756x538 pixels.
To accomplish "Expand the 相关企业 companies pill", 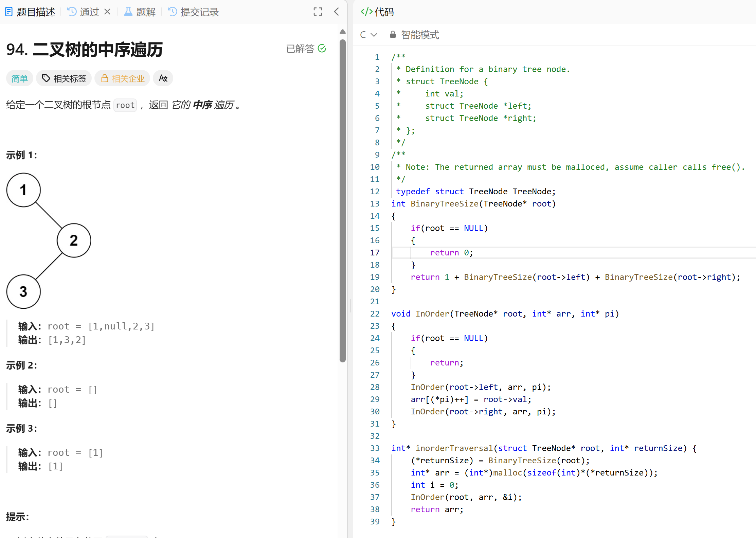I will (122, 78).
